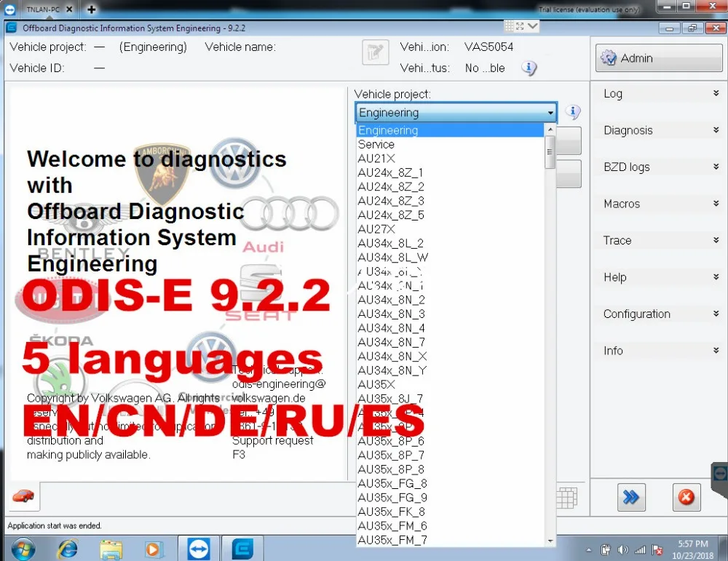Screen dimensions: 728x561
Task: Open vehicle notes edit icon
Action: tap(375, 52)
